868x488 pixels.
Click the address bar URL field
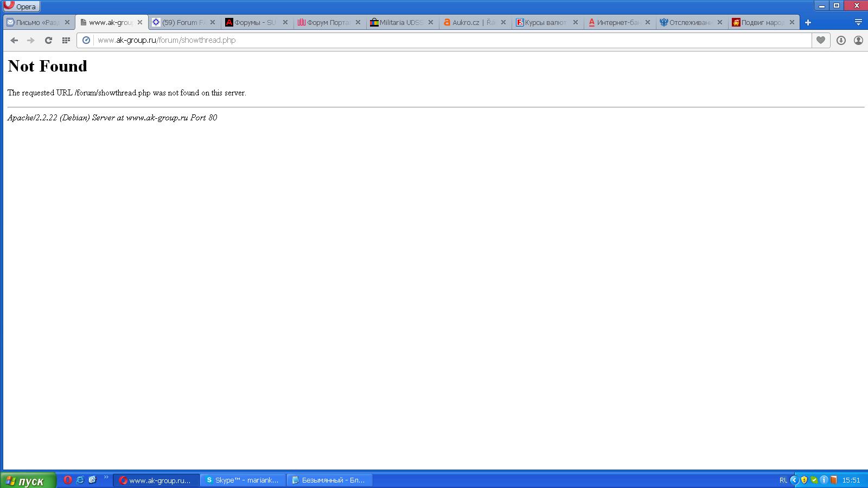point(453,40)
